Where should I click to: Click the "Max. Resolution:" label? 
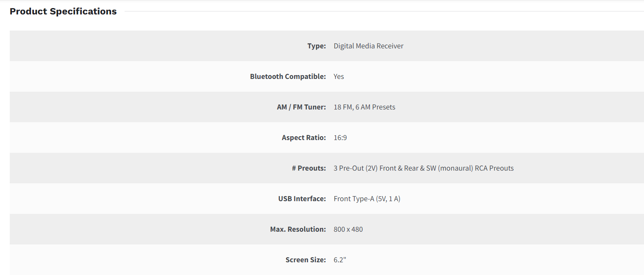(x=298, y=229)
